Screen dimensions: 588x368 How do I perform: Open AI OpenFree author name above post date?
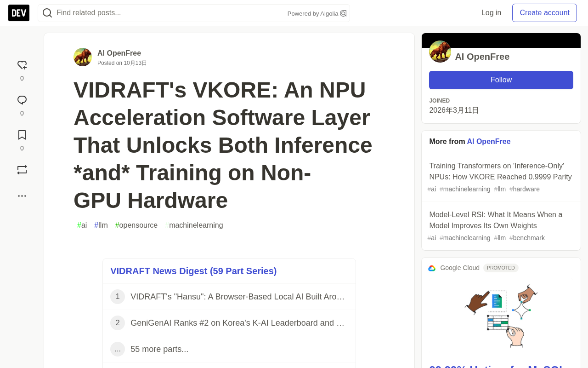[x=119, y=53]
